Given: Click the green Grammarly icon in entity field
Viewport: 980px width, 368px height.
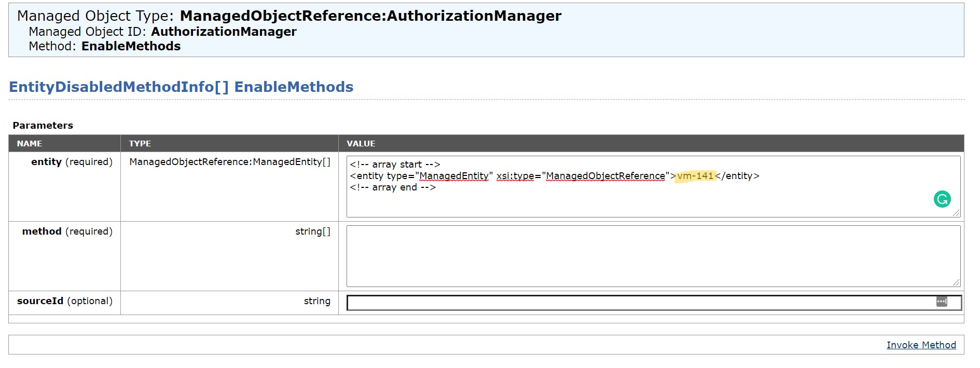Looking at the screenshot, I should (x=942, y=199).
